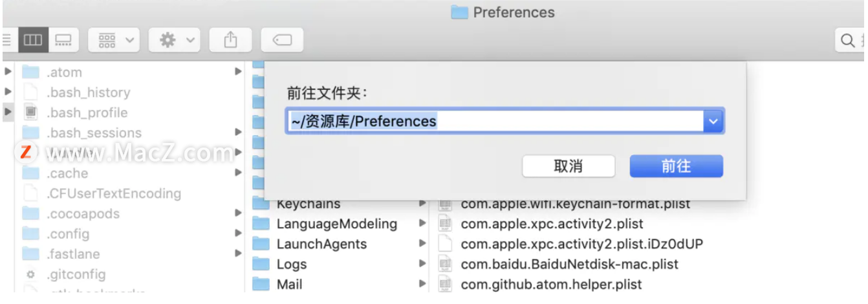Open the group-by arrangement dropdown
Screen dimensions: 868x304
tap(114, 40)
